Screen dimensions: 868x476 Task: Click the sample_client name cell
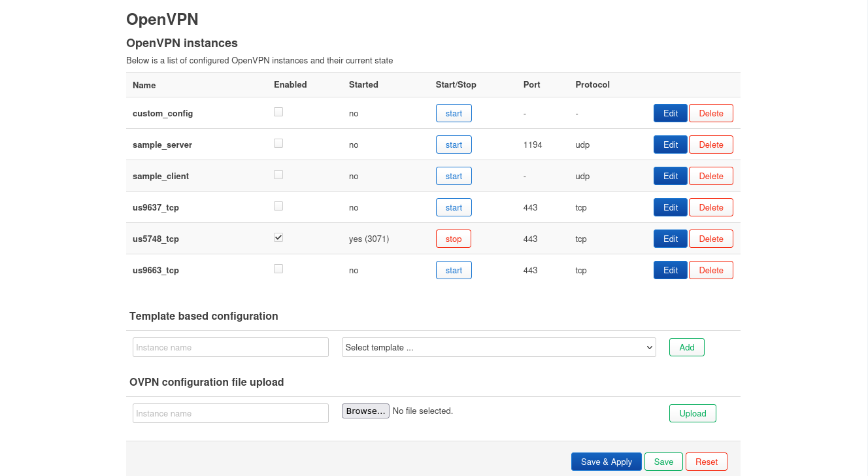point(161,176)
